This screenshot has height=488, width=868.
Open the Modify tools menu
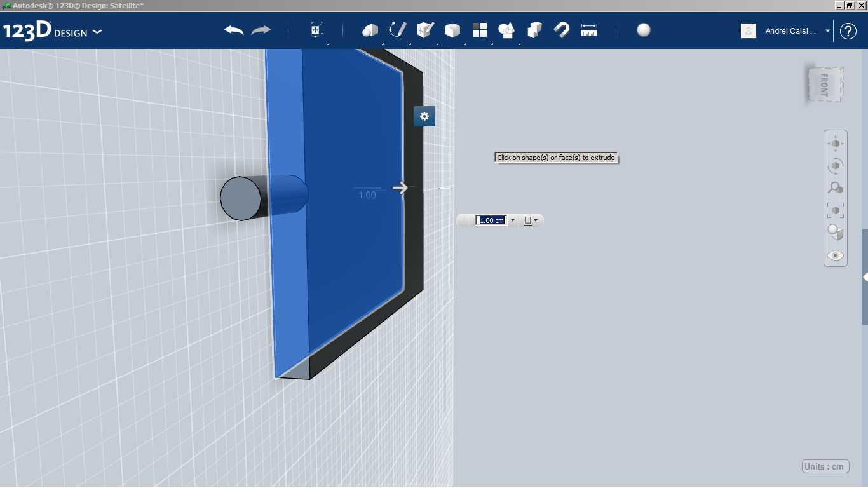click(452, 30)
